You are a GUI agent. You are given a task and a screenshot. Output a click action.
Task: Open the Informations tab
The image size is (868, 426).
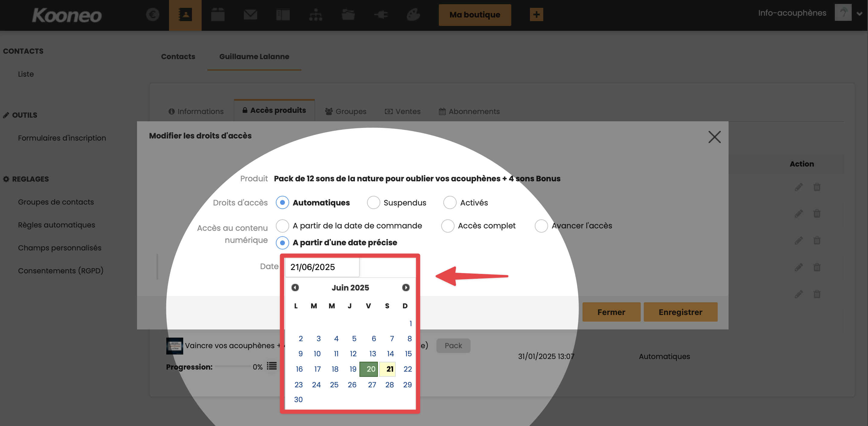[x=196, y=111]
